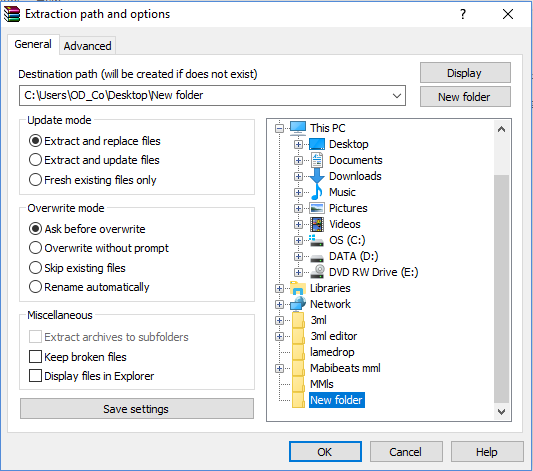Select the DVD RW Drive (E:) label
The width and height of the screenshot is (533, 471).
click(373, 272)
